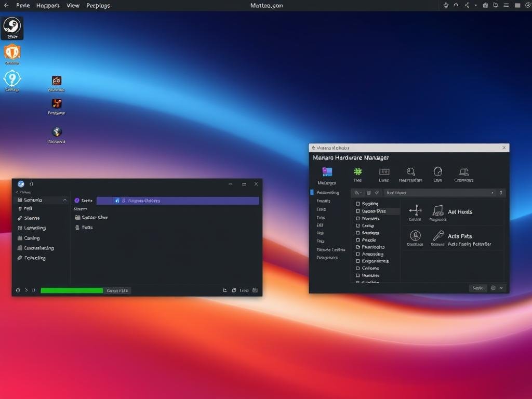Open the search dropdown icon in Hardware Manager's toolbar
The image size is (532, 399).
(x=357, y=193)
